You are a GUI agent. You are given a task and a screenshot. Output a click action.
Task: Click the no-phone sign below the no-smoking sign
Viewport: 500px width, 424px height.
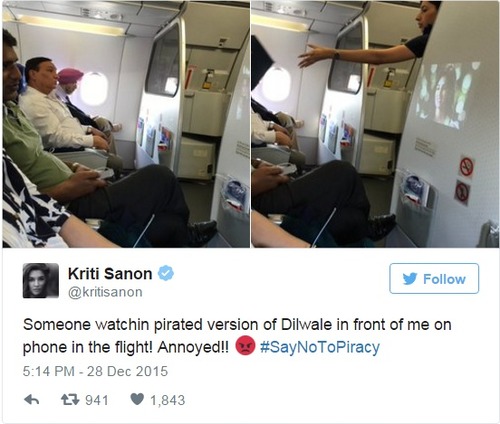click(x=463, y=193)
